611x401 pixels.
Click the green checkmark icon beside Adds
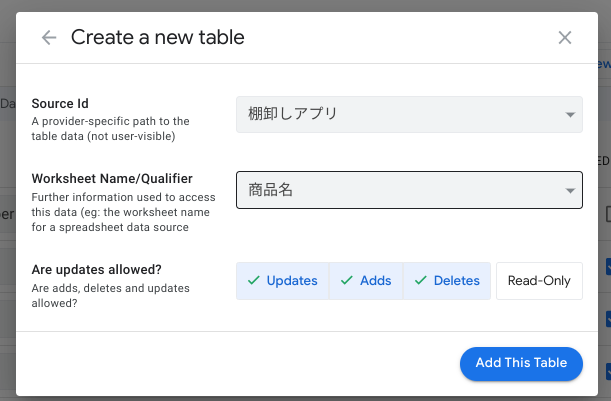tap(346, 281)
